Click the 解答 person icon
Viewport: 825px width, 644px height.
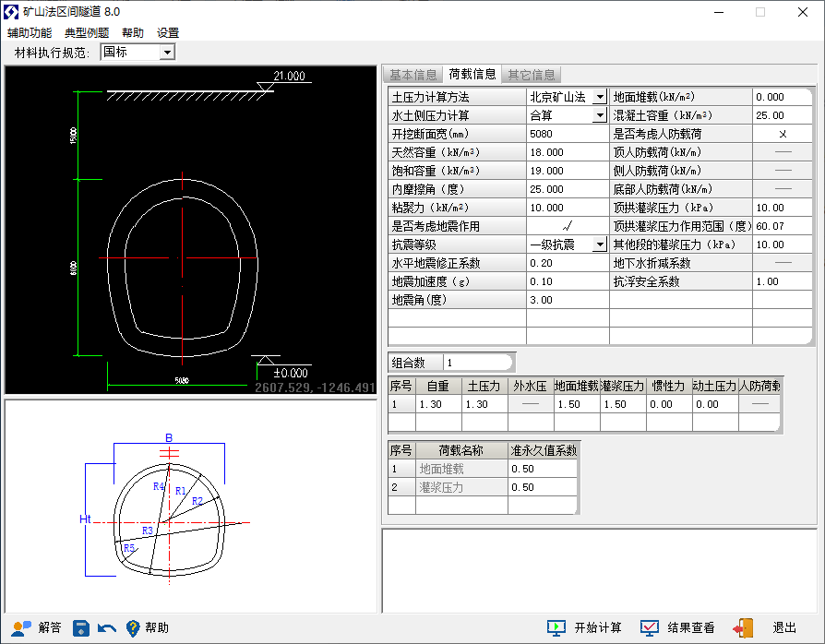[21, 627]
